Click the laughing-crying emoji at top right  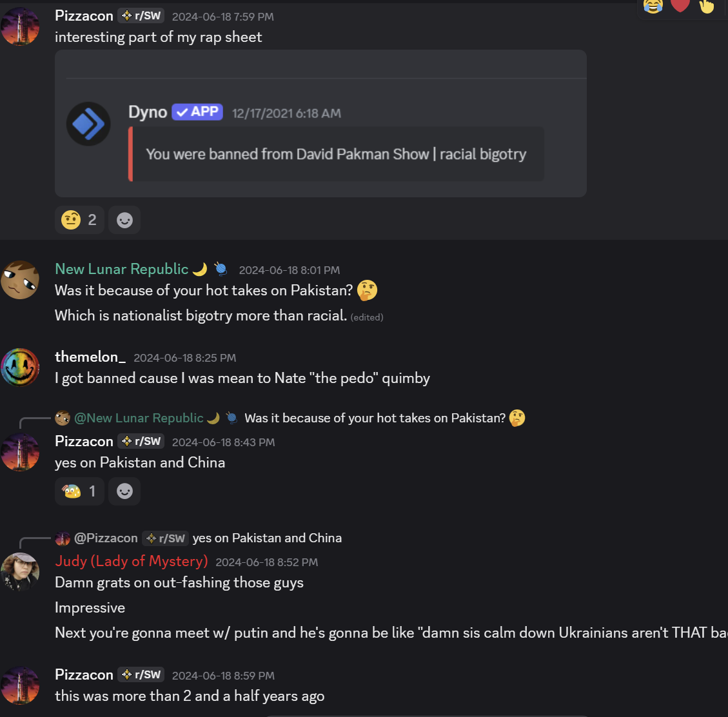653,6
